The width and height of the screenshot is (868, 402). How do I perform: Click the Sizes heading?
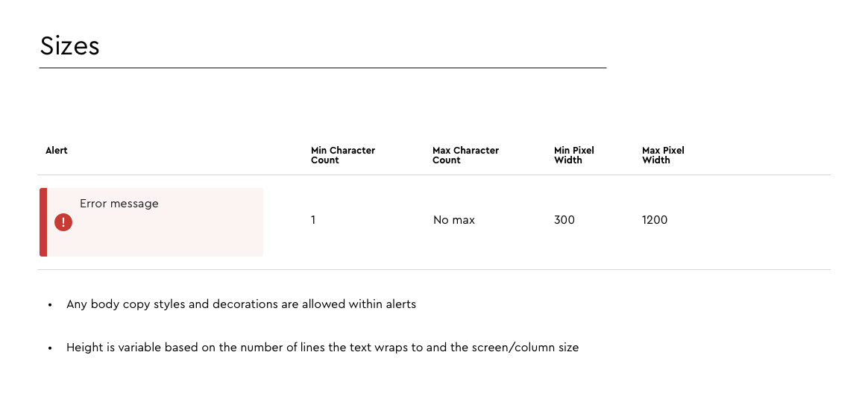(x=70, y=45)
